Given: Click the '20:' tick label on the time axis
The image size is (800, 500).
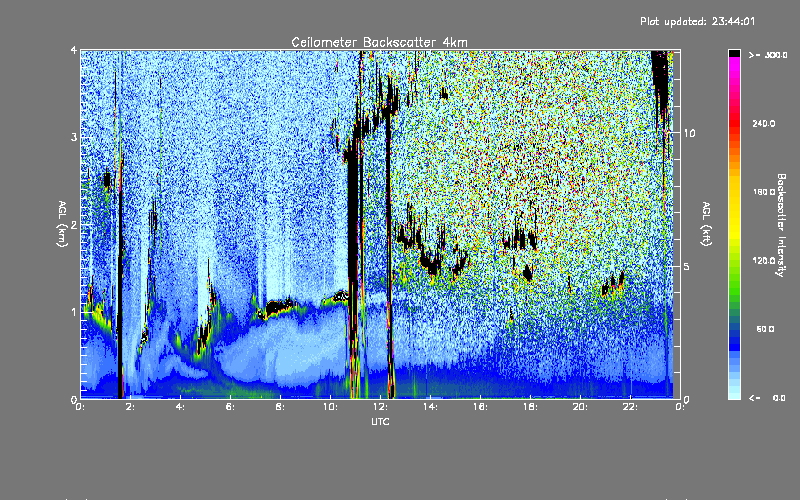Looking at the screenshot, I should [x=580, y=407].
